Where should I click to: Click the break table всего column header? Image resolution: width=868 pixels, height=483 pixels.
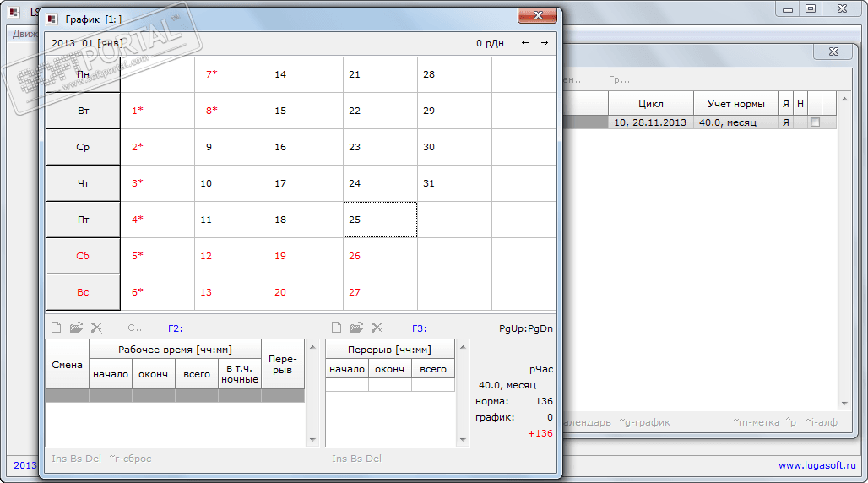(x=433, y=369)
